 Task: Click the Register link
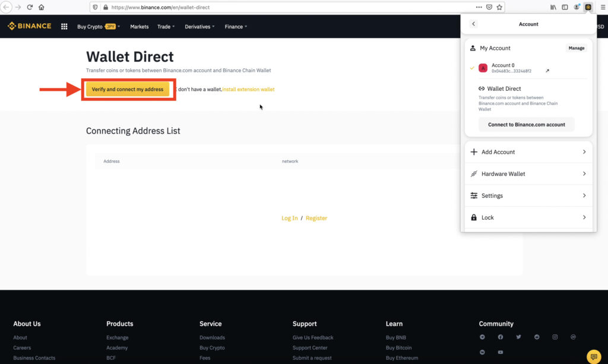316,218
